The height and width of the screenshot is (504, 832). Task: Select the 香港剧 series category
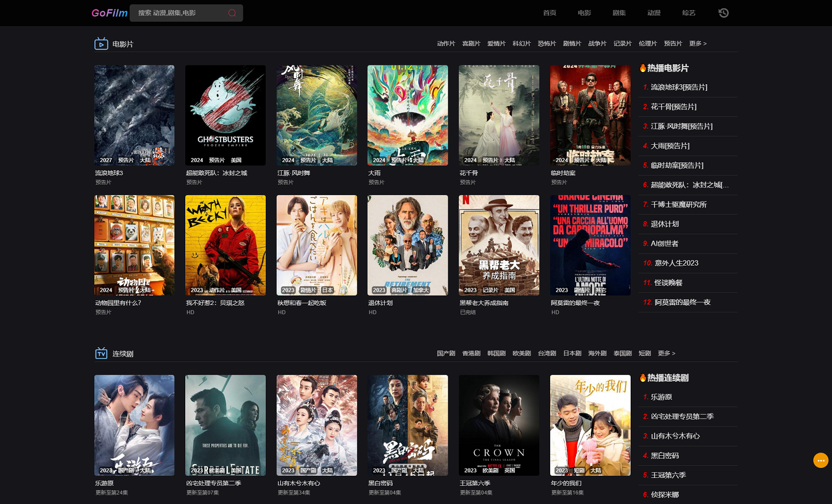point(471,353)
